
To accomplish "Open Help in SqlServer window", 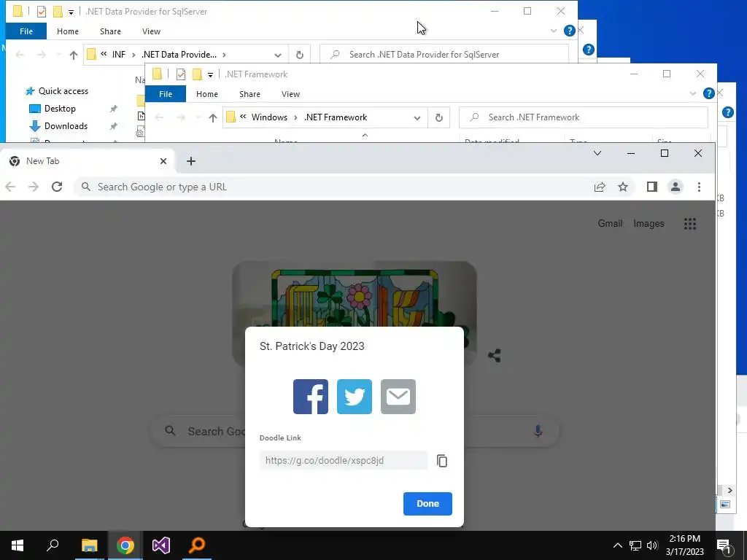I will (x=569, y=31).
